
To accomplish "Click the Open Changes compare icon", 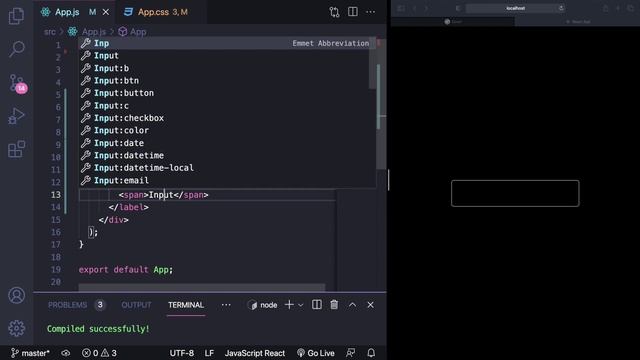I will tap(334, 12).
